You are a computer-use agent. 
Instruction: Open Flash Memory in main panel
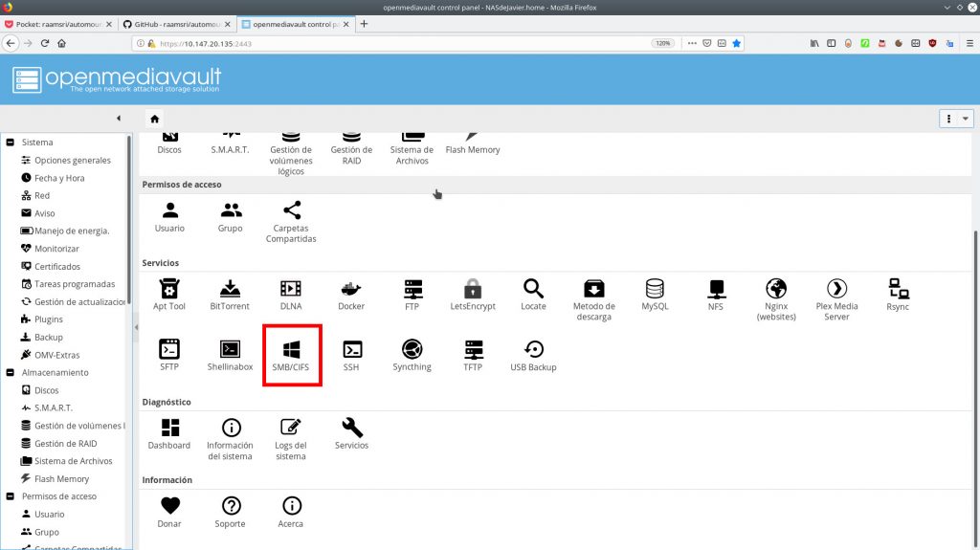coord(473,143)
